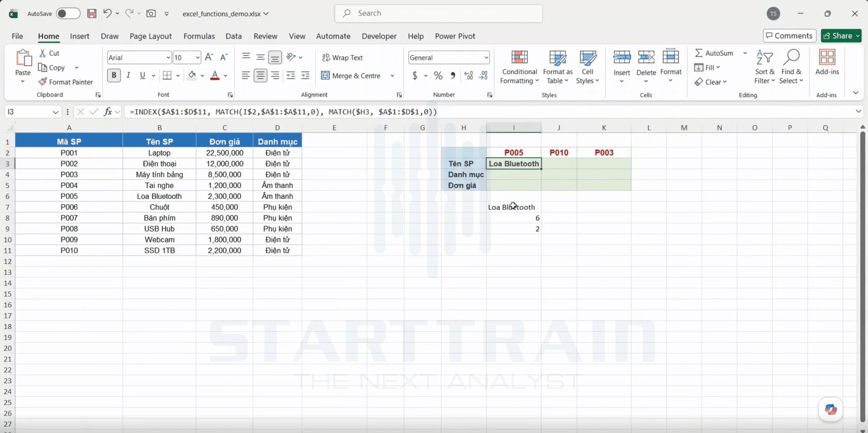This screenshot has width=868, height=433.
Task: Open the font name Arial dropdown
Action: click(x=168, y=57)
